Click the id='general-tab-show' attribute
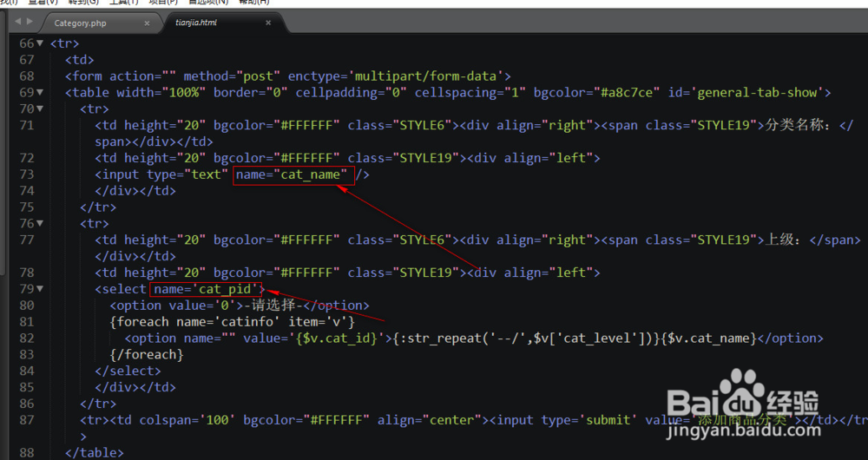868x460 pixels. point(746,93)
